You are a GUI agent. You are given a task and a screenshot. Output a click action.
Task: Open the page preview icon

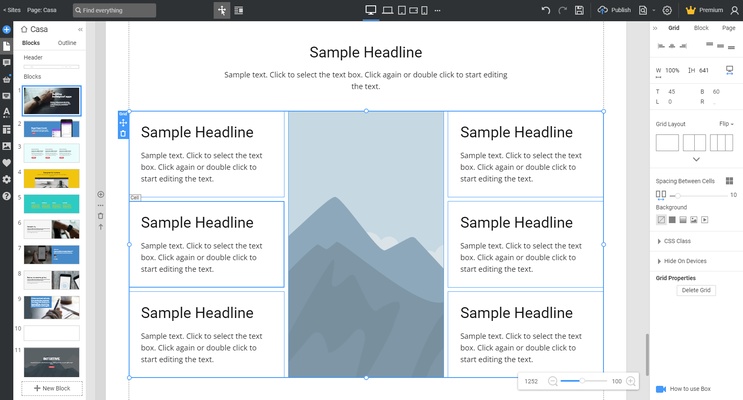[x=643, y=10]
